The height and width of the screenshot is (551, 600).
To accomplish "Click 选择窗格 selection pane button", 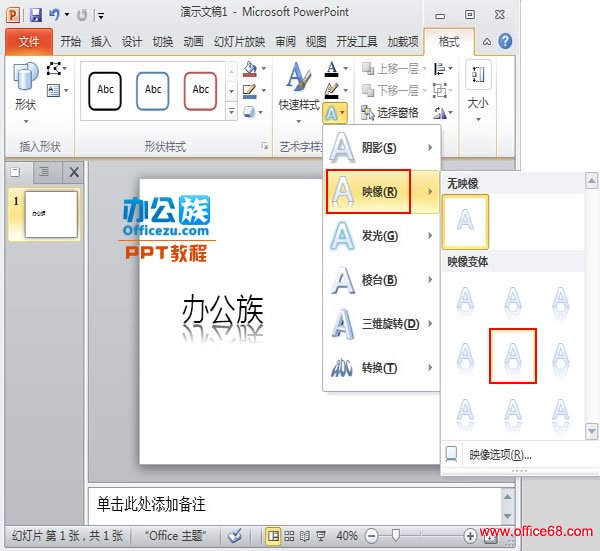I will [390, 112].
